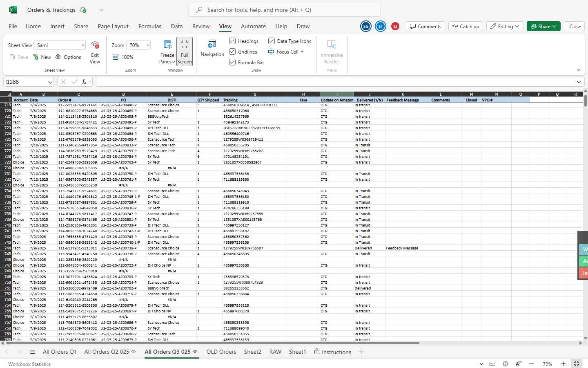Click the Catch up button
Screen dimensions: 588x368
pyautogui.click(x=465, y=26)
